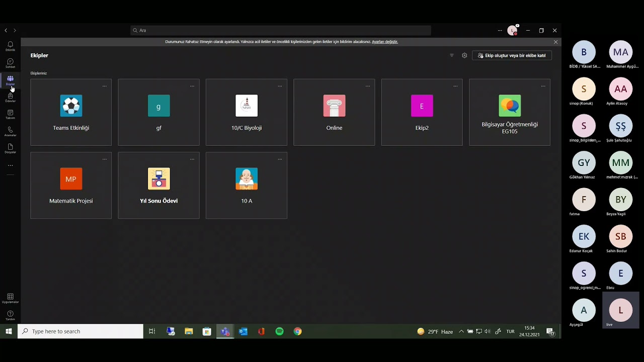Open the 10/C Biyoloji team name
This screenshot has height=362, width=644.
pos(247,128)
